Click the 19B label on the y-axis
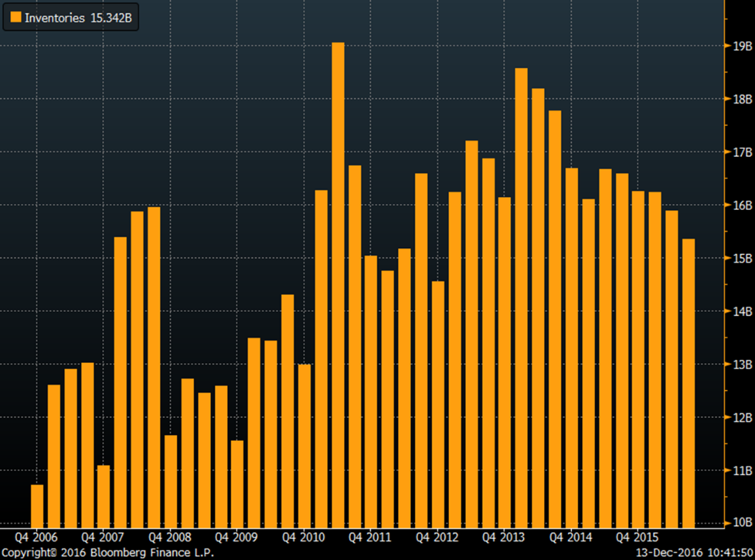755x560 pixels. coord(743,46)
